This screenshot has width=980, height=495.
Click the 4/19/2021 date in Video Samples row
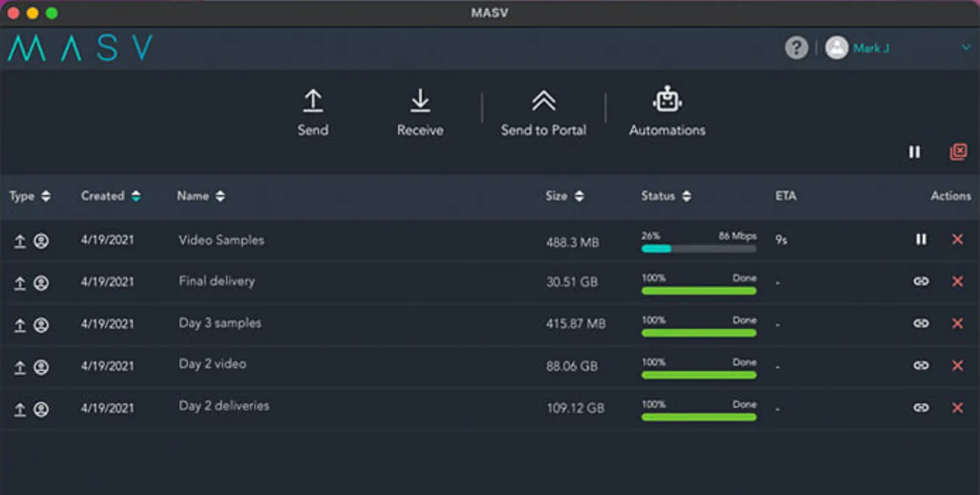click(x=107, y=240)
